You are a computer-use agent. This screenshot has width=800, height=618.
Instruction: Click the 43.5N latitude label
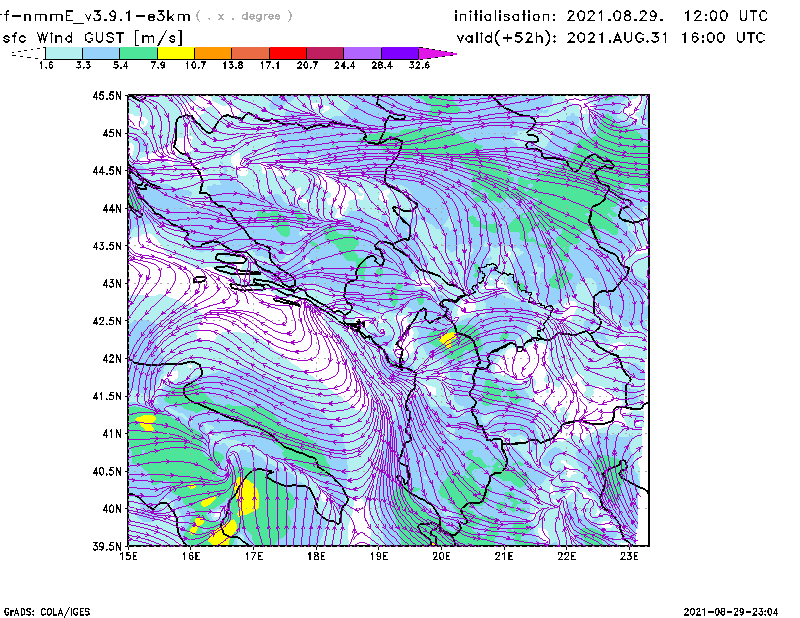point(108,246)
